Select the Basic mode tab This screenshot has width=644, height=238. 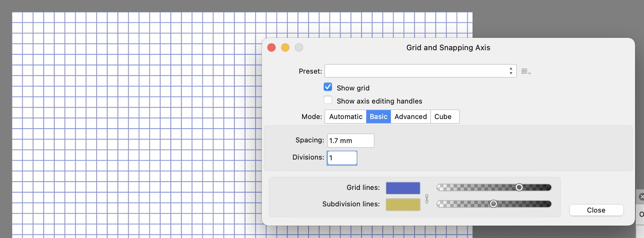click(x=378, y=117)
